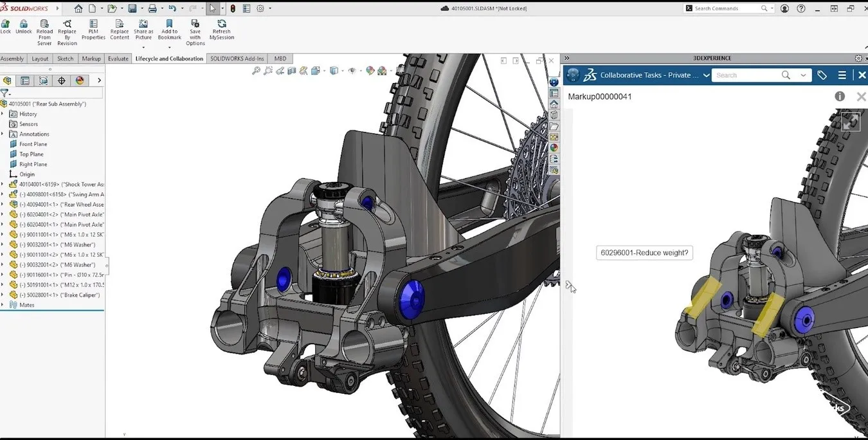Open the SOLIDWORKS Add-Ins tab
The image size is (868, 440).
tap(237, 58)
